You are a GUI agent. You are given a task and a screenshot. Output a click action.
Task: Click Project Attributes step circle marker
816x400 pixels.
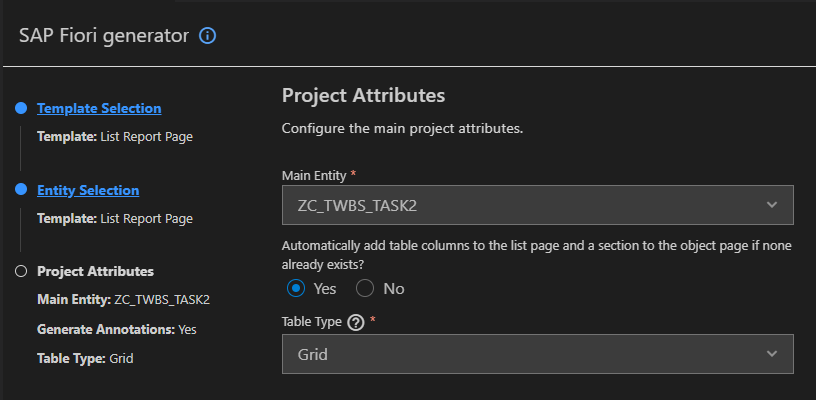click(21, 272)
